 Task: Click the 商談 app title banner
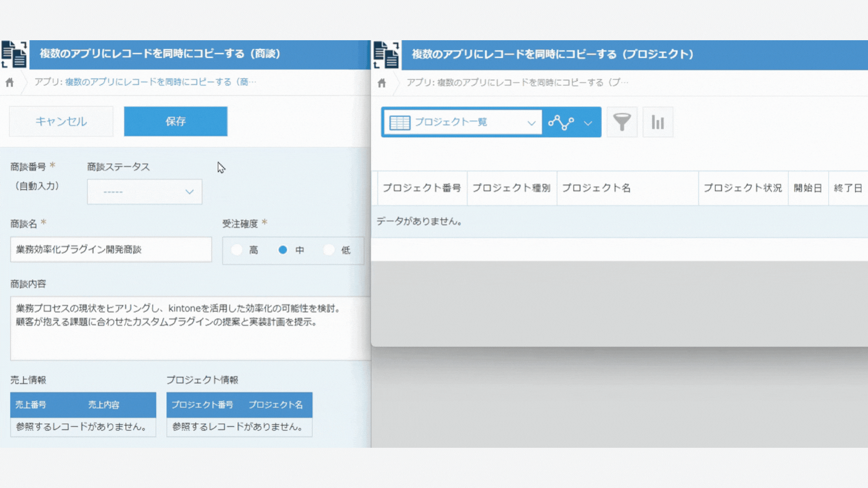tap(200, 54)
